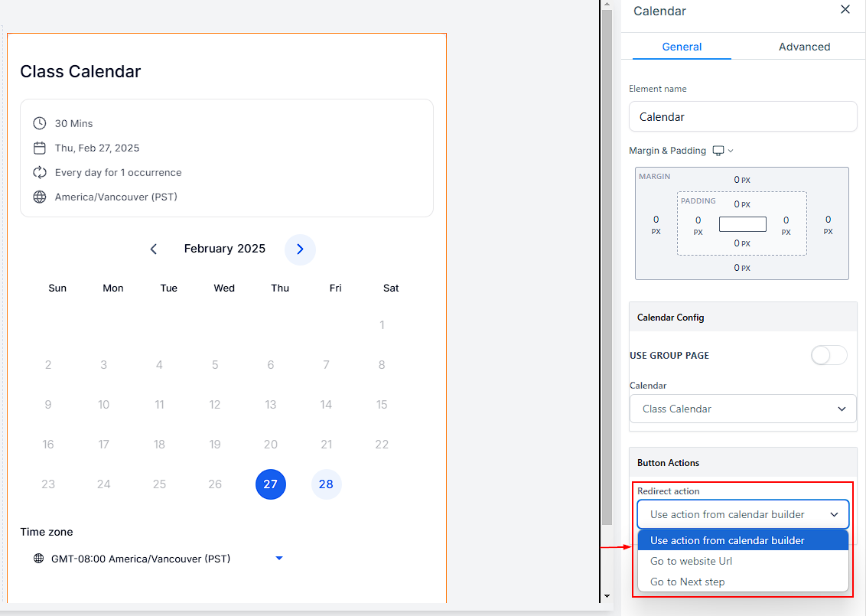Toggle the Use Group Page switch
Image resolution: width=866 pixels, height=616 pixels.
829,355
